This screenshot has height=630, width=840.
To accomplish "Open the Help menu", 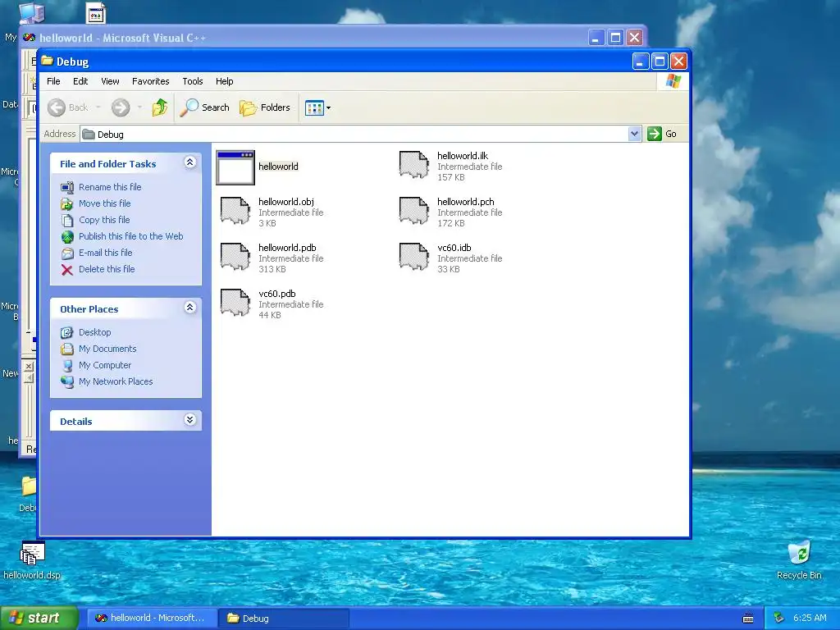I will pyautogui.click(x=225, y=81).
